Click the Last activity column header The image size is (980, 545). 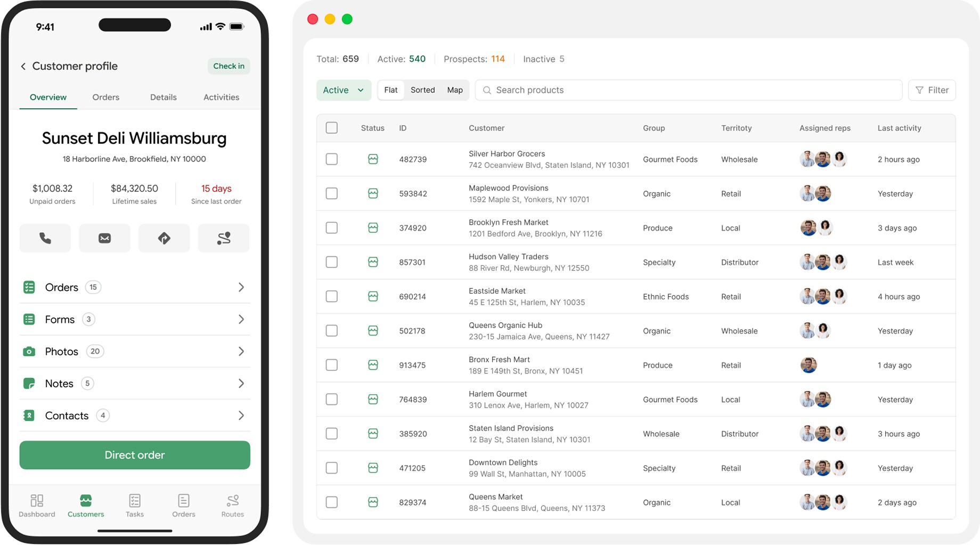[899, 128]
